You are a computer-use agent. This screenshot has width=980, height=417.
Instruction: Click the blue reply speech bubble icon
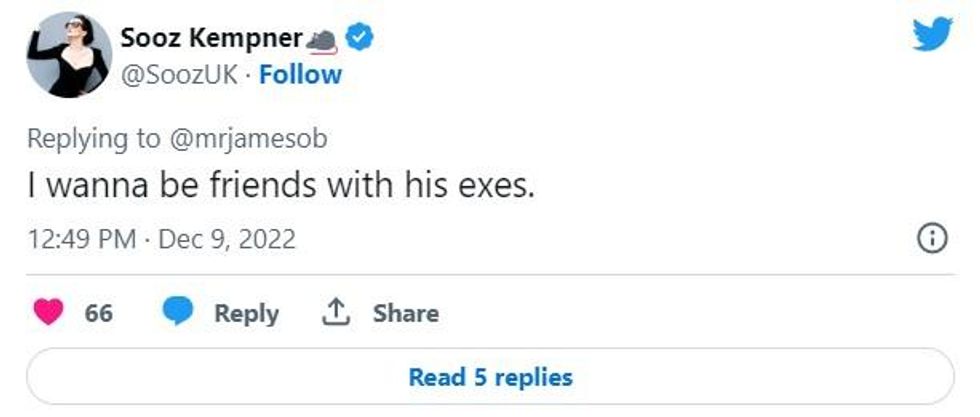(178, 313)
